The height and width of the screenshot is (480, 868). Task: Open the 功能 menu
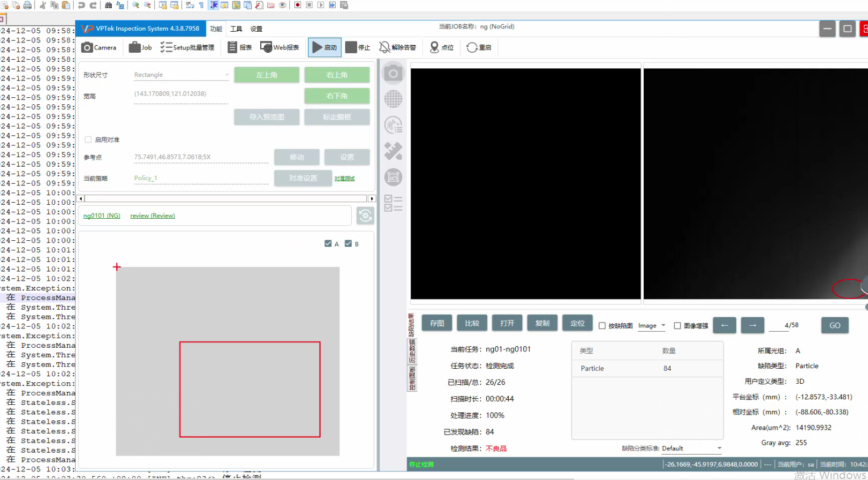(x=216, y=29)
